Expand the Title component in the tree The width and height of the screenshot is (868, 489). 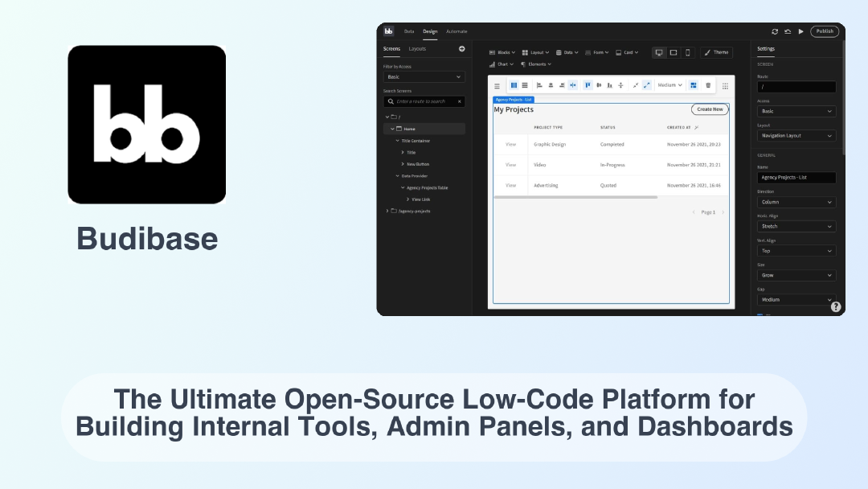(403, 151)
